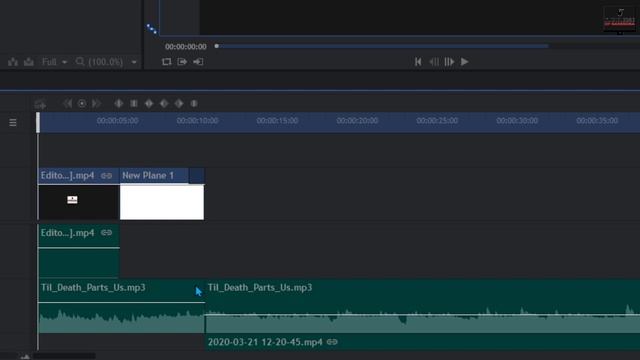640x360 pixels.
Task: Open the Full quality dropdown
Action: (54, 62)
